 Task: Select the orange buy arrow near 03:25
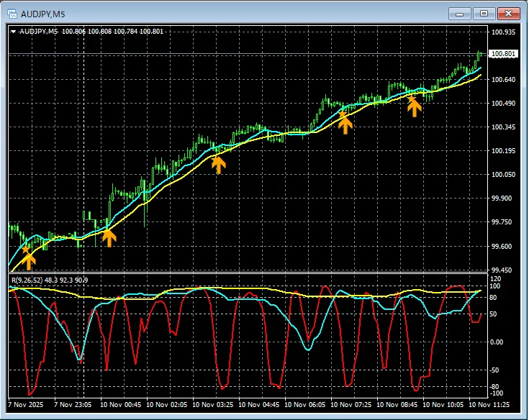point(219,165)
